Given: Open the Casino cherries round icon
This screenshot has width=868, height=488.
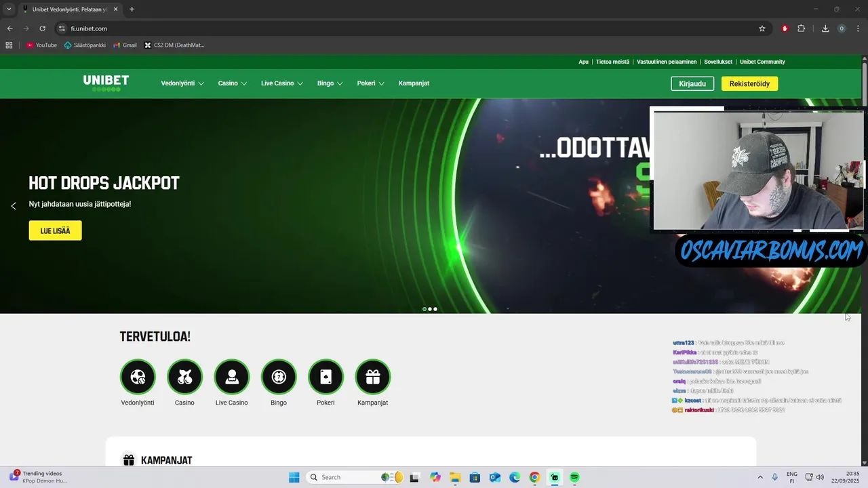Looking at the screenshot, I should (x=184, y=377).
